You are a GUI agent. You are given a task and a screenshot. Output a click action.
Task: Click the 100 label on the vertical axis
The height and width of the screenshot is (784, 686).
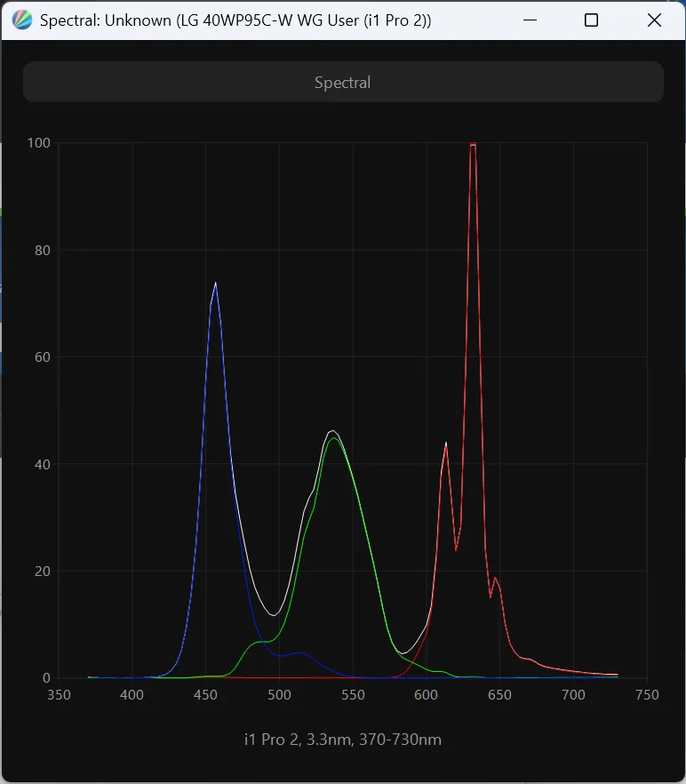click(38, 143)
